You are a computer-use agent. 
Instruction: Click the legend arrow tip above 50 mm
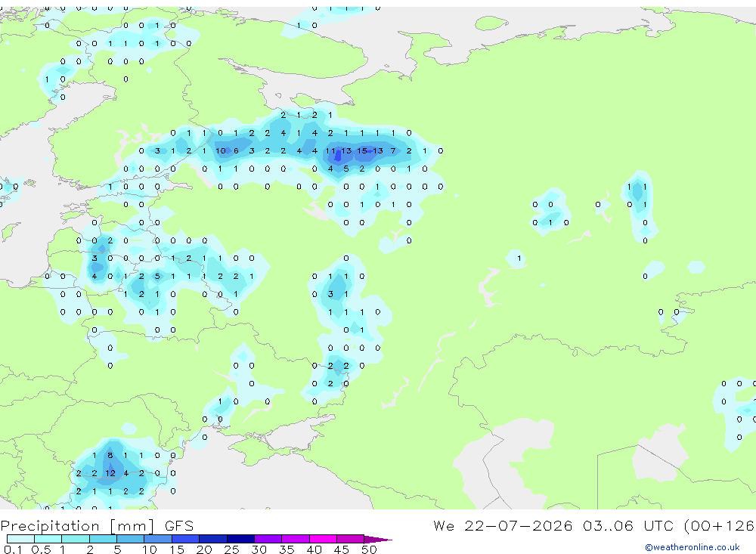378,539
